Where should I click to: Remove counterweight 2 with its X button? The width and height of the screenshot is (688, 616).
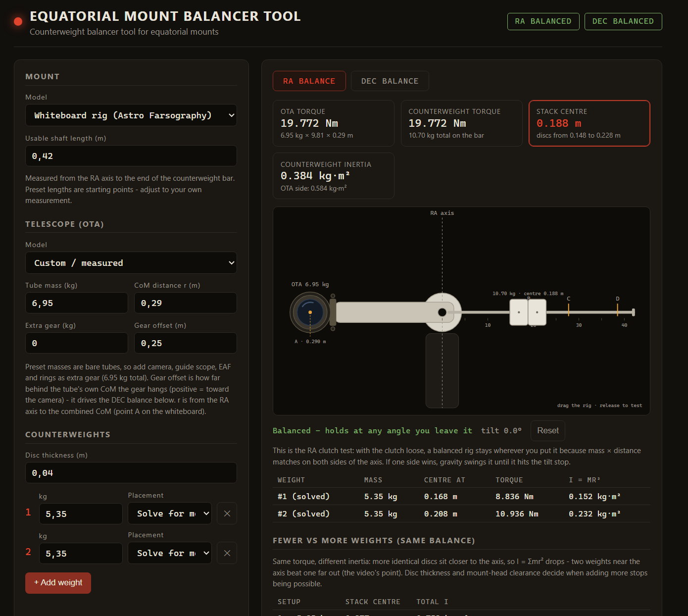click(x=227, y=553)
